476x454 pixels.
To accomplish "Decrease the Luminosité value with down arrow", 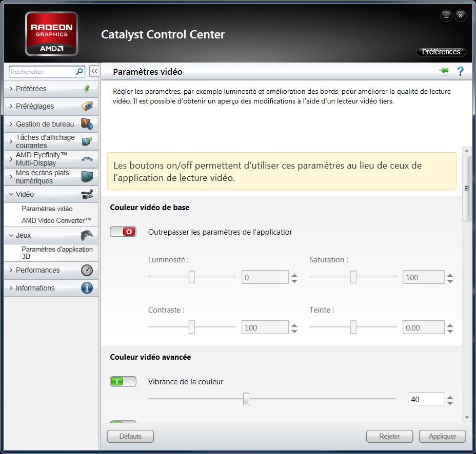I will pos(294,281).
